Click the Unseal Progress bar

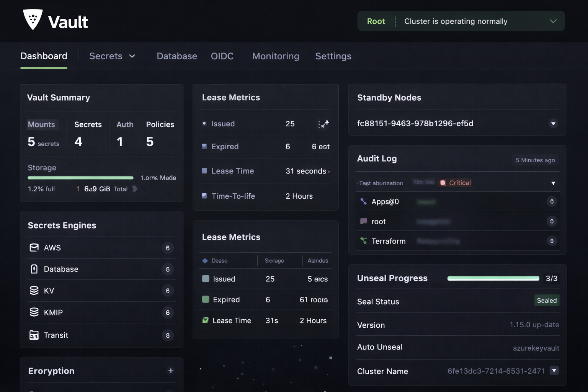493,278
